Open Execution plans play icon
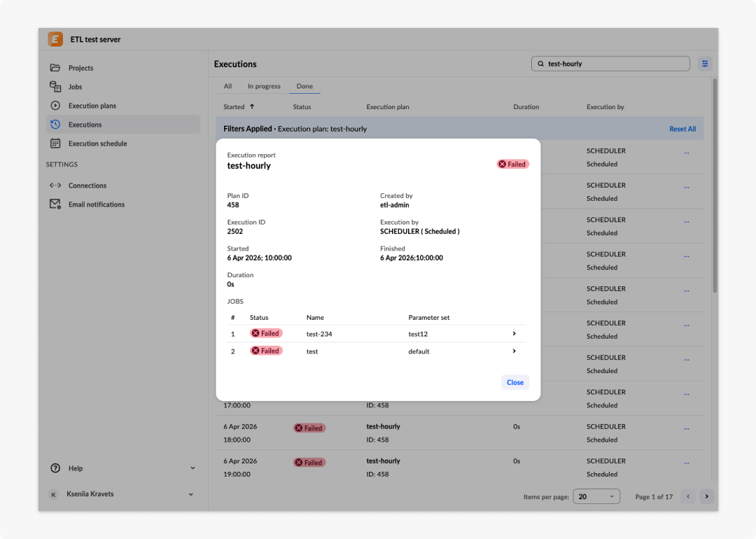 [x=55, y=106]
